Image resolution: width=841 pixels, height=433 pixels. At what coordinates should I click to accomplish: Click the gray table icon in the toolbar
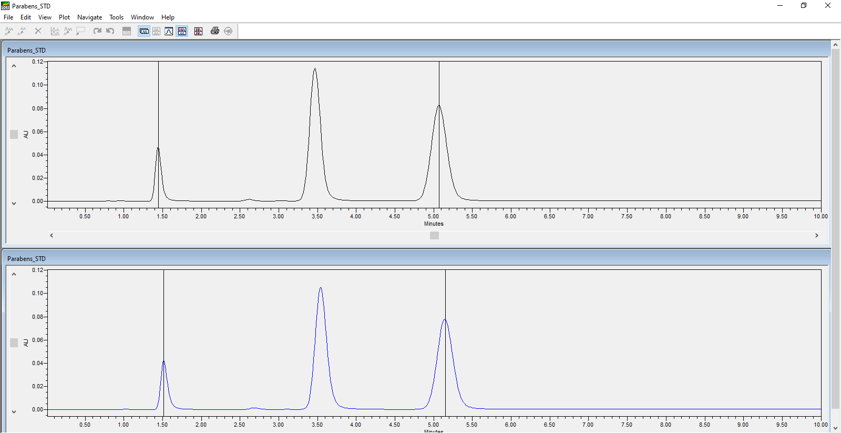127,31
